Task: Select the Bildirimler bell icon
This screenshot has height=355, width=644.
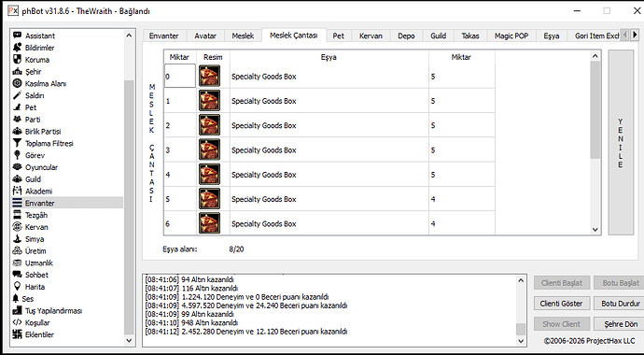Action: [17, 48]
